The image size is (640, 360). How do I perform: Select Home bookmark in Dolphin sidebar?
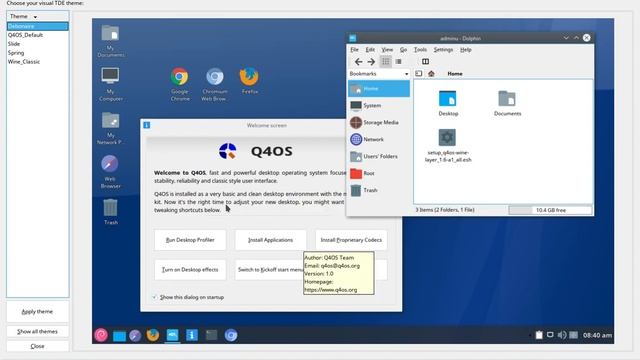tap(379, 89)
